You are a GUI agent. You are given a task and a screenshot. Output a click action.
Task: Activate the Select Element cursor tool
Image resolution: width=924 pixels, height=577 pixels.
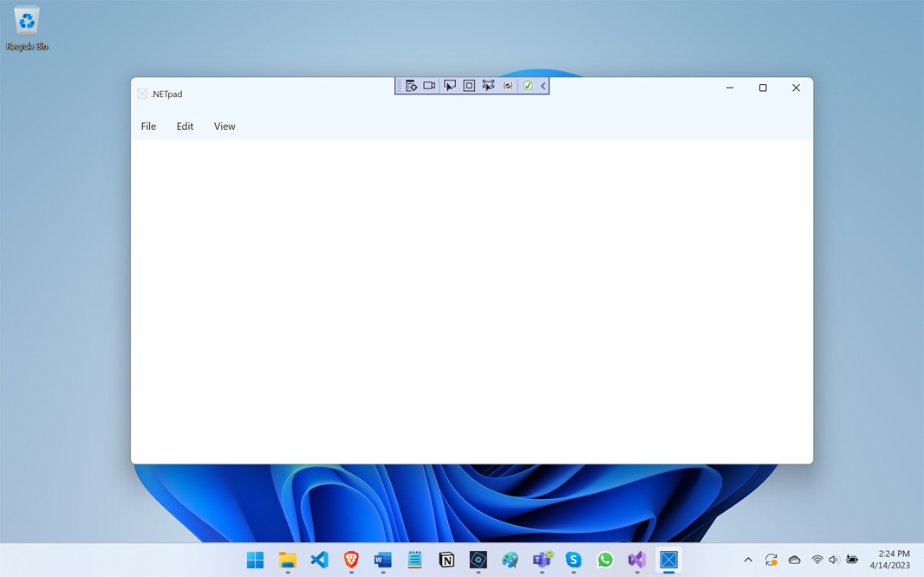[x=449, y=86]
